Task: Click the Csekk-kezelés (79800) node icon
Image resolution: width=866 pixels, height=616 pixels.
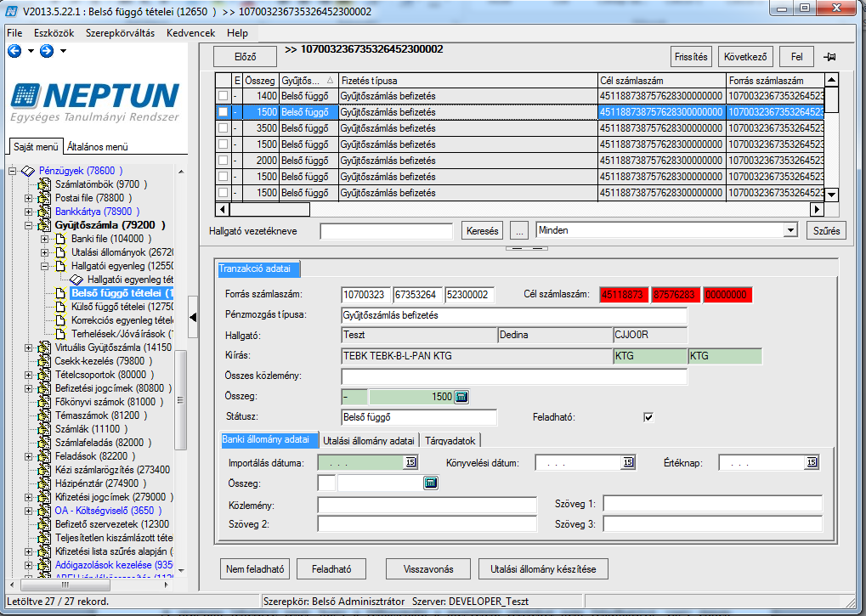Action: pyautogui.click(x=44, y=361)
